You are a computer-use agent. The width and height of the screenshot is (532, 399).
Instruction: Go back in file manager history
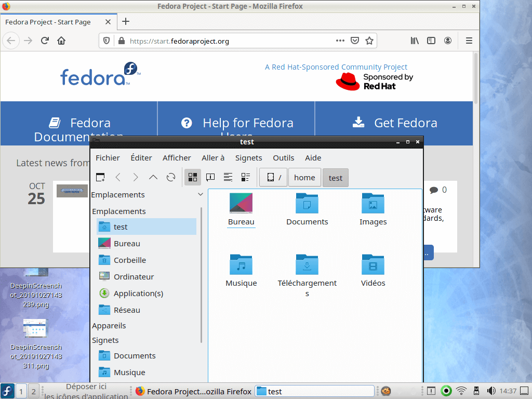[x=118, y=177]
